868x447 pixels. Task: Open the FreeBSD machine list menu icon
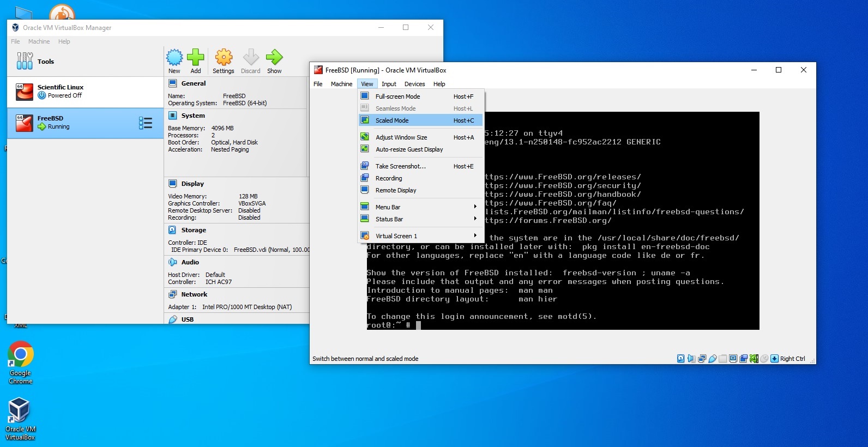145,123
